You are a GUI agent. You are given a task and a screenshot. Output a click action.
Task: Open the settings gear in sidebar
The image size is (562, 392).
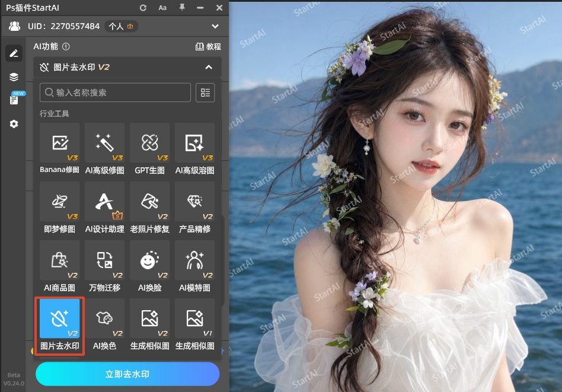pos(14,124)
